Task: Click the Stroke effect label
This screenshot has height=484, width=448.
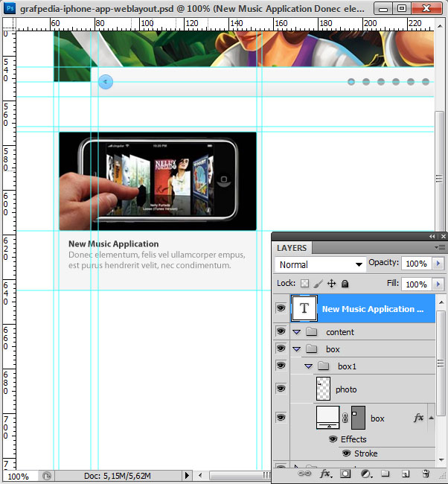Action: [365, 453]
